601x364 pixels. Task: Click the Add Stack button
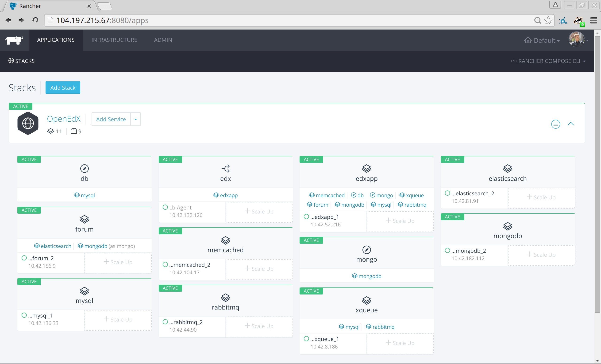click(x=63, y=88)
